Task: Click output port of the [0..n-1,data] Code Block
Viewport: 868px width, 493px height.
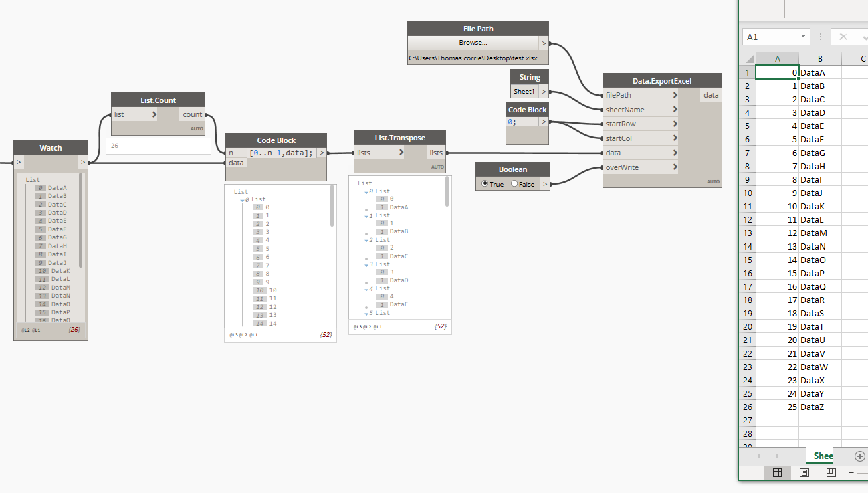Action: pos(322,153)
